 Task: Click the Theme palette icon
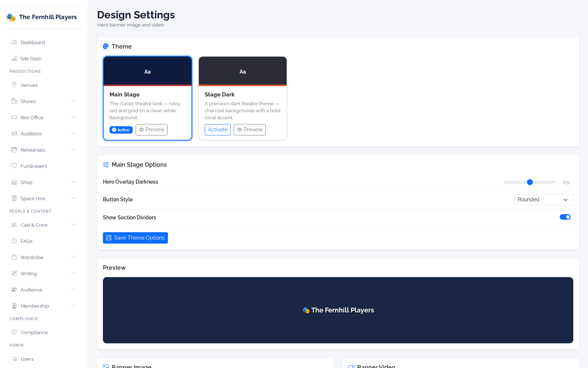pos(106,46)
